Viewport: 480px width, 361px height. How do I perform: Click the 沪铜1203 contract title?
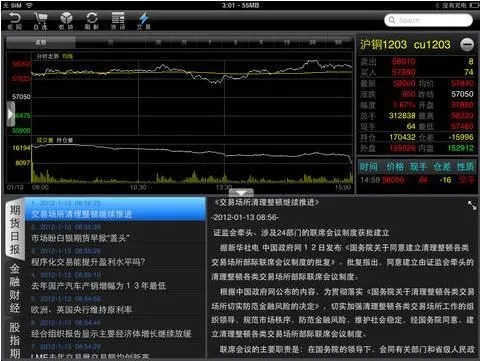[383, 44]
